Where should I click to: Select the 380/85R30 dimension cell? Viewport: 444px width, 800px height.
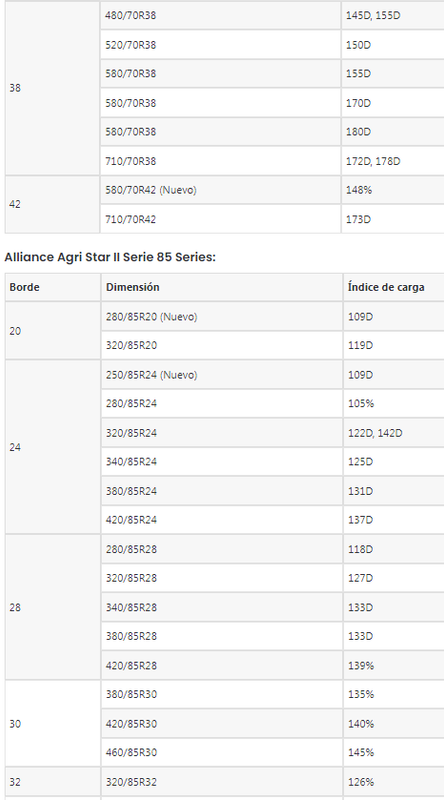click(x=221, y=694)
